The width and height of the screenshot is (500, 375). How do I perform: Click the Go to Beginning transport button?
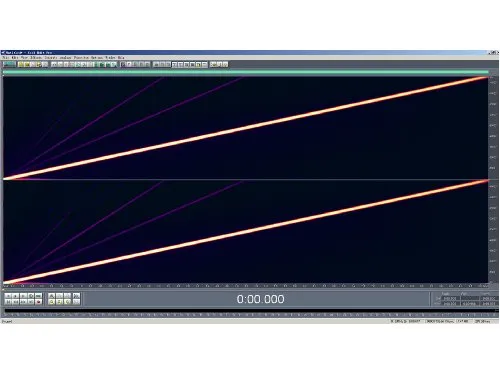[x=8, y=302]
